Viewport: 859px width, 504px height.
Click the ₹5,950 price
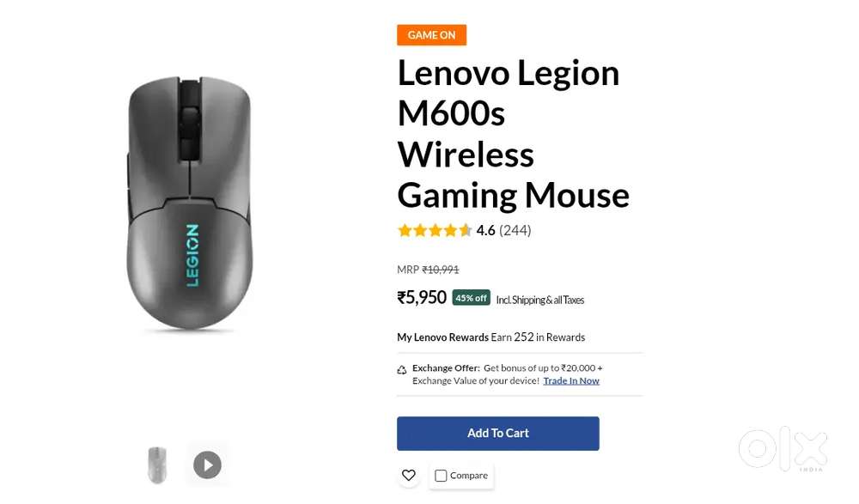[x=422, y=297]
